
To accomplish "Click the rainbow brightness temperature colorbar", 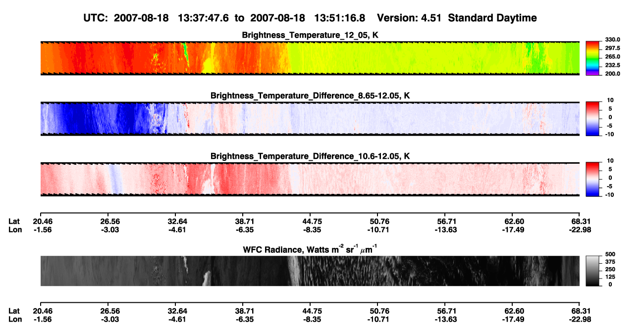I will tap(592, 58).
